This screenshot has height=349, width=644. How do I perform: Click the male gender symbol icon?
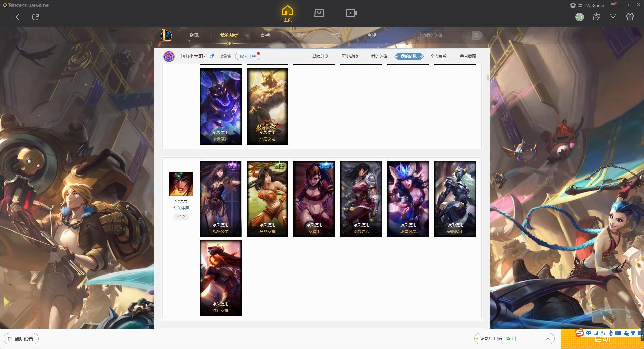tap(212, 56)
